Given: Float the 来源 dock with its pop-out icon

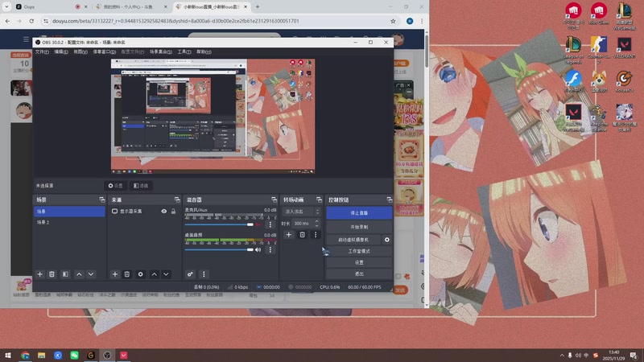Looking at the screenshot, I should tap(177, 200).
